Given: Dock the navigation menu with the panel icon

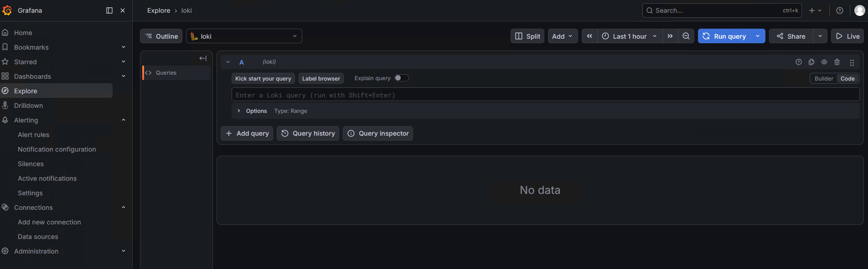Looking at the screenshot, I should point(109,10).
